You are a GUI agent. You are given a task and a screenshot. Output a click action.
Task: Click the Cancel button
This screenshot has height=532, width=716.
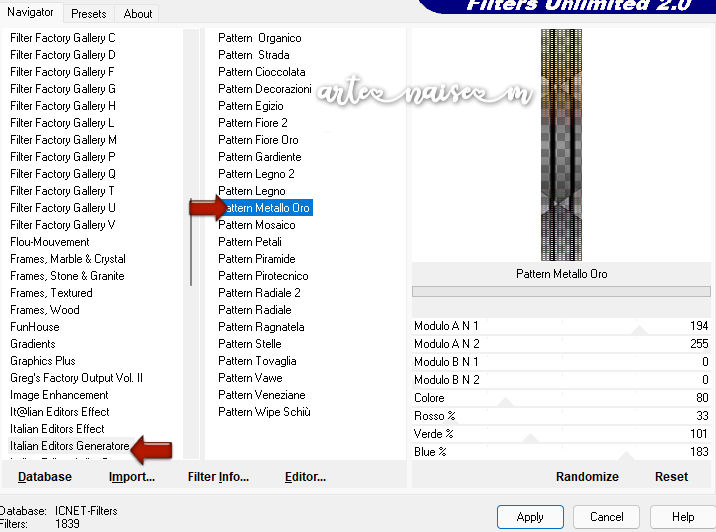[606, 517]
